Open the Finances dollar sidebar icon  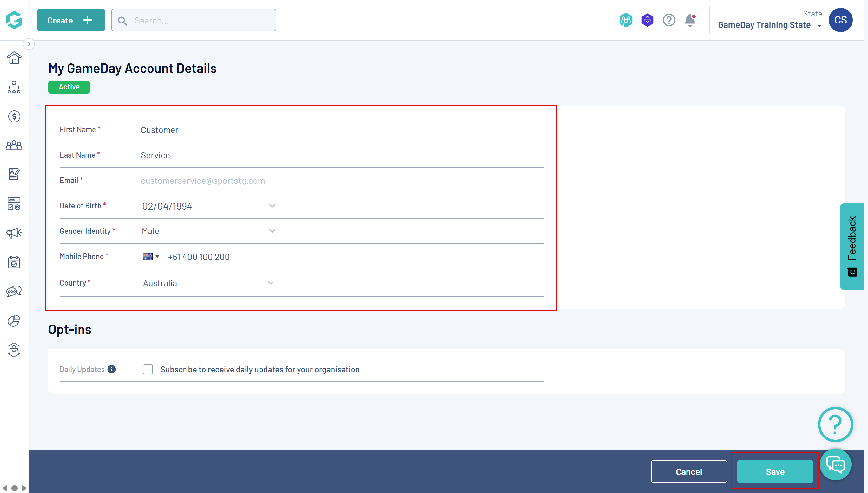(14, 116)
